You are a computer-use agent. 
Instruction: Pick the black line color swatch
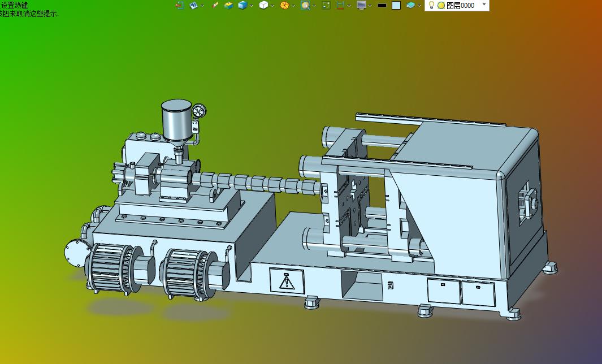(382, 6)
